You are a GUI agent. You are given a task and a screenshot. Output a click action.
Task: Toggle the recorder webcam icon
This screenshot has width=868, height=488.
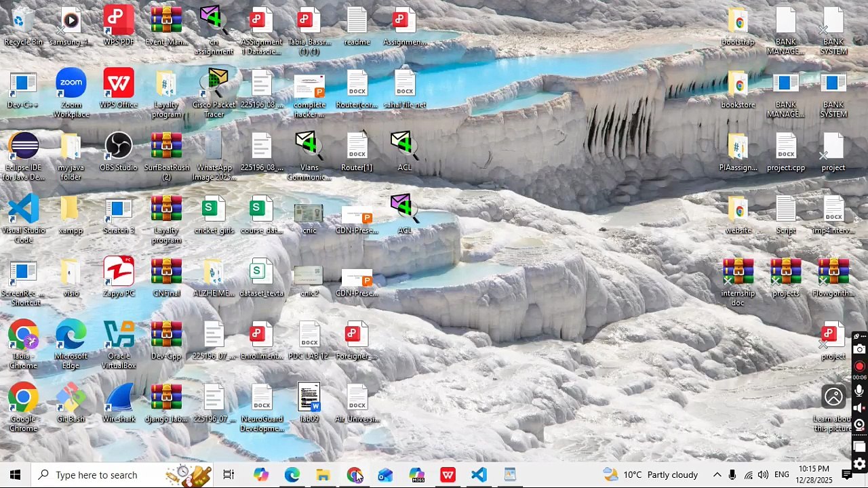859,425
